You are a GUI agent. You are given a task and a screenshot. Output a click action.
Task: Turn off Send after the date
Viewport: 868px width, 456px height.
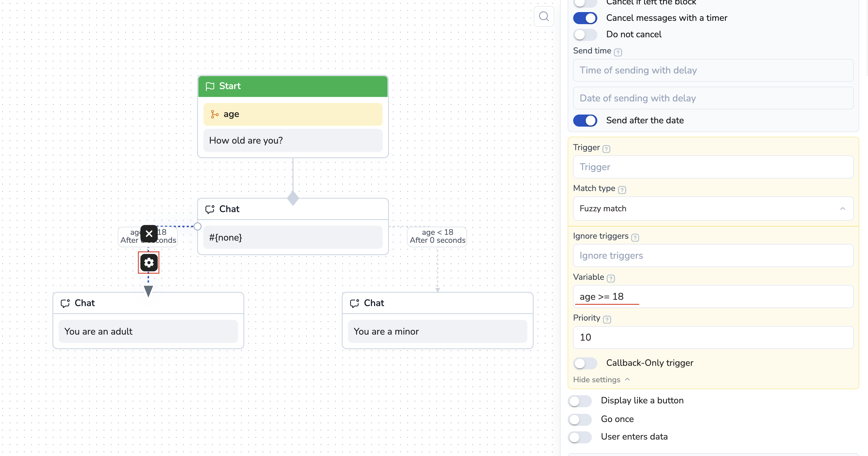click(x=585, y=120)
